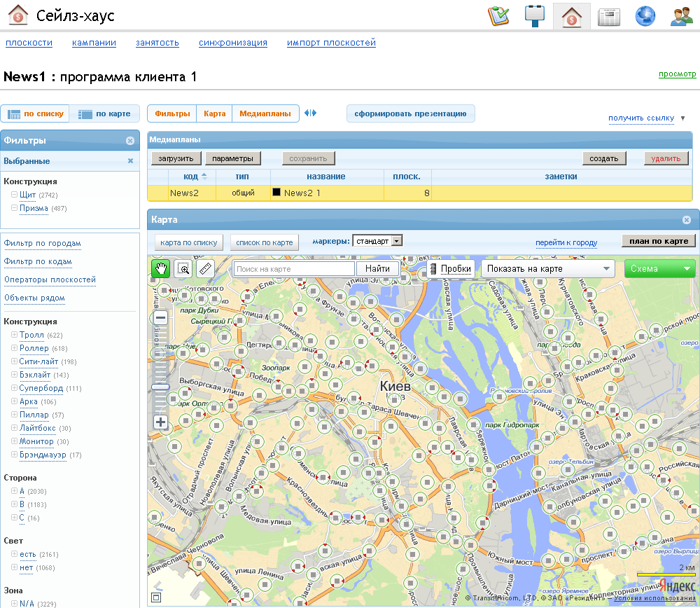Click the map zoom in plus button

pyautogui.click(x=161, y=422)
